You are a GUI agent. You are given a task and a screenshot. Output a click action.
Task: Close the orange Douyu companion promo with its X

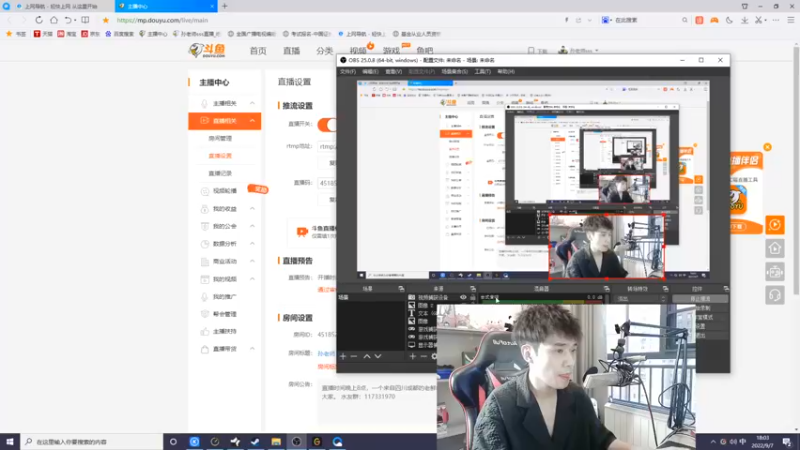click(767, 147)
